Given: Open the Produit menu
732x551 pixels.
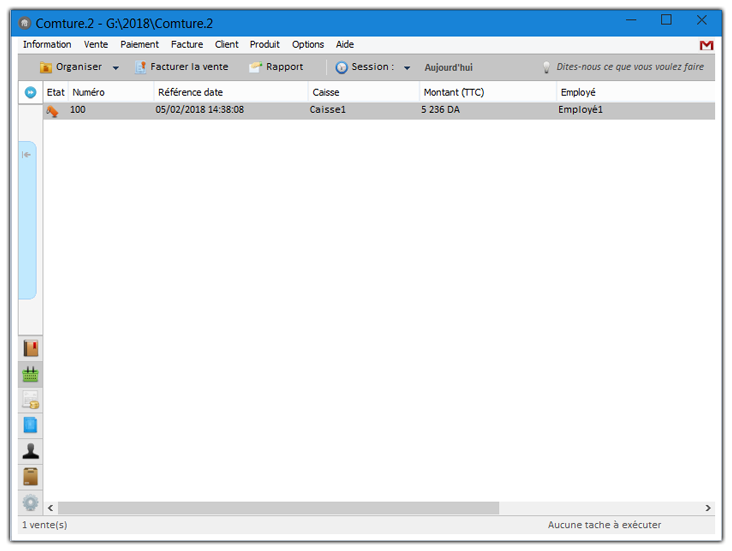Looking at the screenshot, I should click(x=265, y=45).
